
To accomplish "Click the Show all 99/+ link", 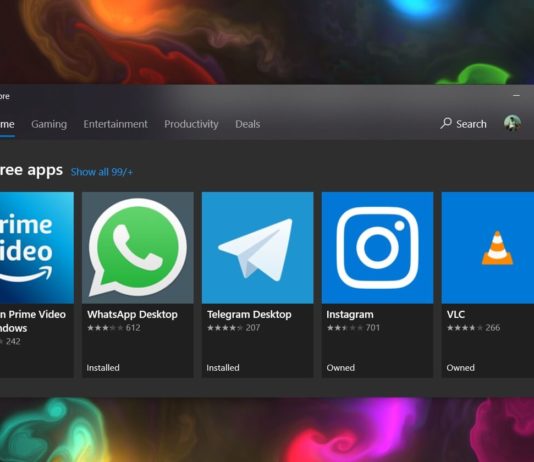I will coord(102,172).
